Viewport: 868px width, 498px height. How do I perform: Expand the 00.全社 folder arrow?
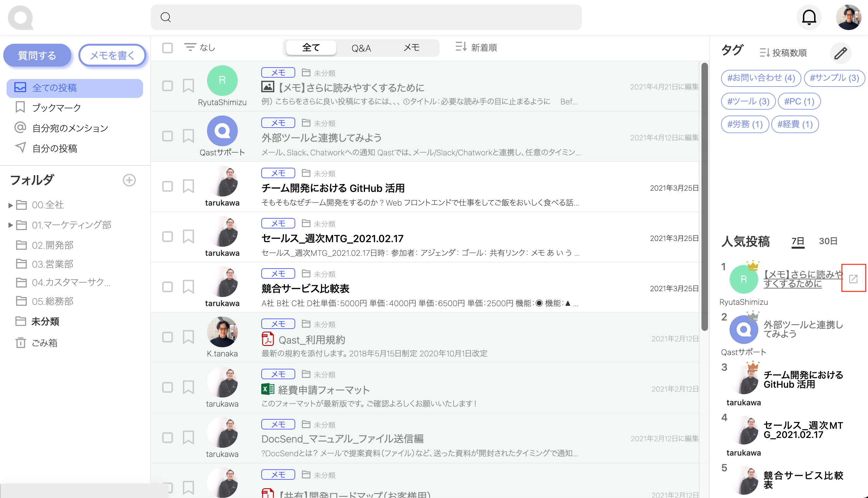10,205
